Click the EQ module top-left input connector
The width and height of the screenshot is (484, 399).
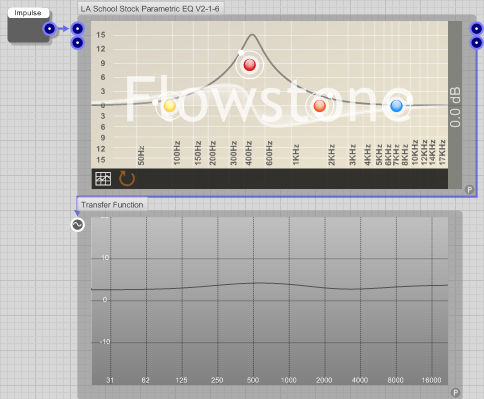77,29
